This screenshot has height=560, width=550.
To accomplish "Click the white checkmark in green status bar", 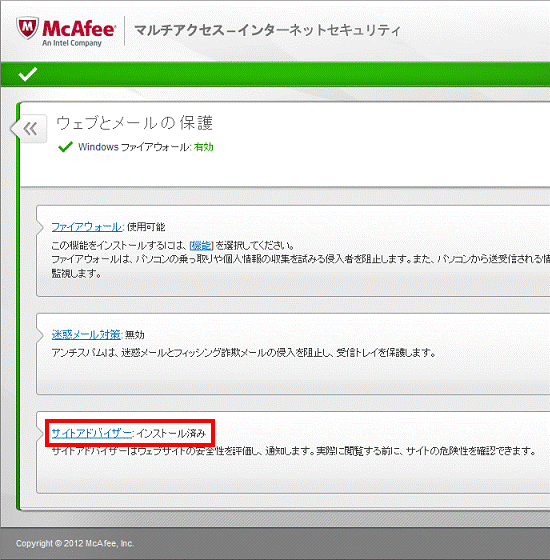I will tap(28, 74).
